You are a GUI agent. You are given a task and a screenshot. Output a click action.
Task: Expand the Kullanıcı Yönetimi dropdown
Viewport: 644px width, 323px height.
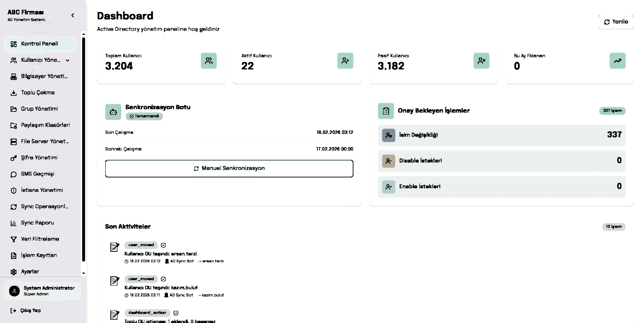click(x=67, y=60)
